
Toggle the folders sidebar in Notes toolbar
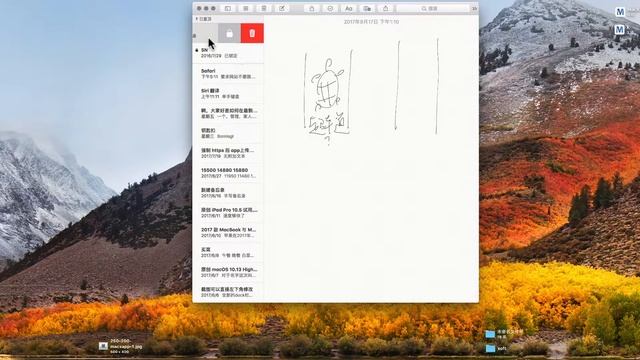point(228,8)
